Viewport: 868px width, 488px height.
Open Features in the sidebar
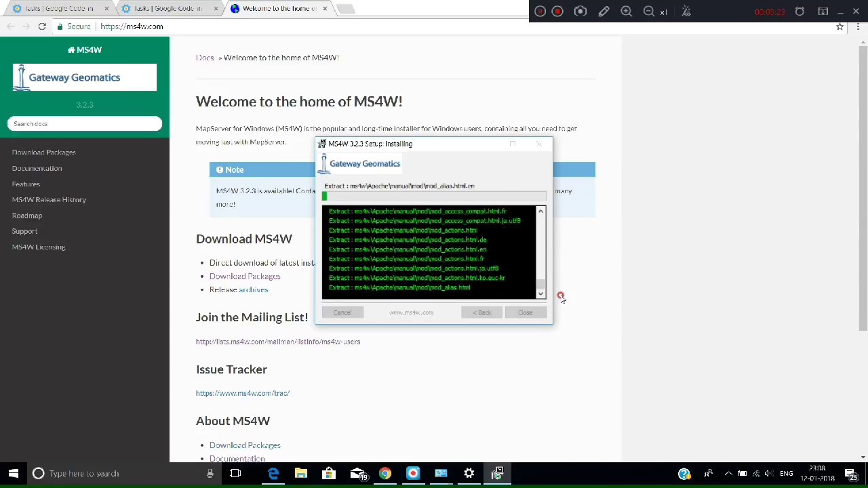(x=26, y=184)
